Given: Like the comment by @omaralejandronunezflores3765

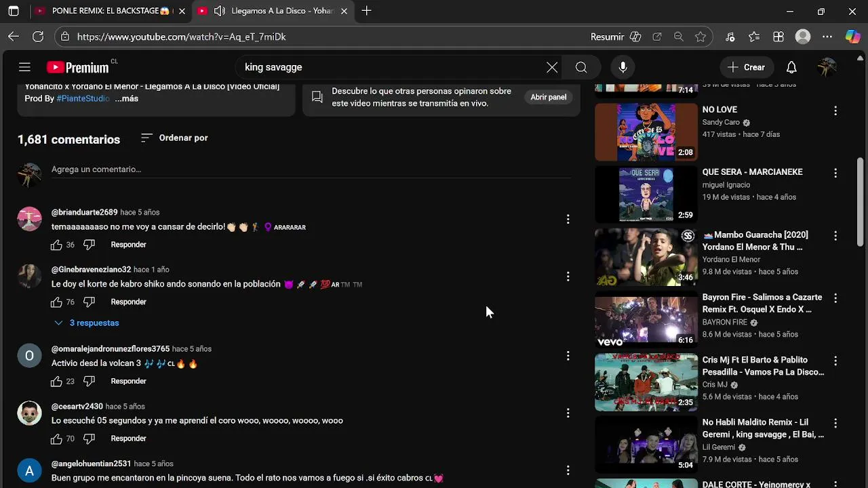Looking at the screenshot, I should 56,382.
